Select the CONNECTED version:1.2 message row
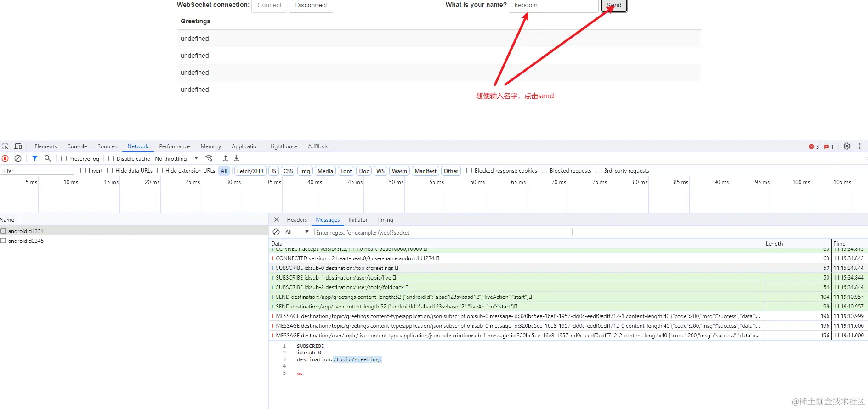Screen dimensions: 868x409 tap(568, 258)
